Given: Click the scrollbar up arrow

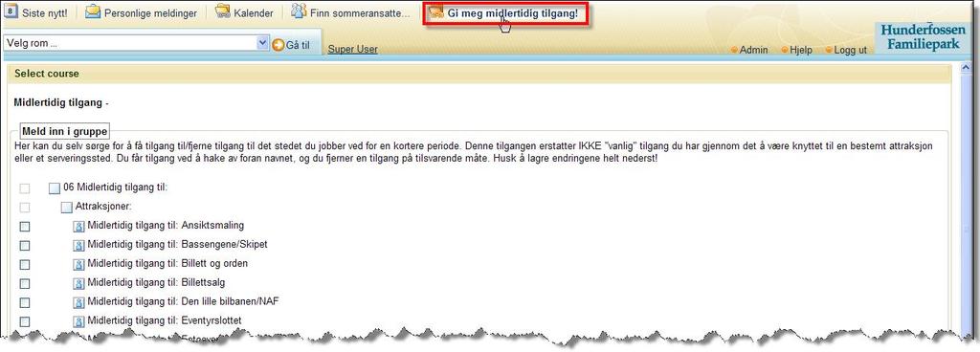Looking at the screenshot, I should [965, 66].
